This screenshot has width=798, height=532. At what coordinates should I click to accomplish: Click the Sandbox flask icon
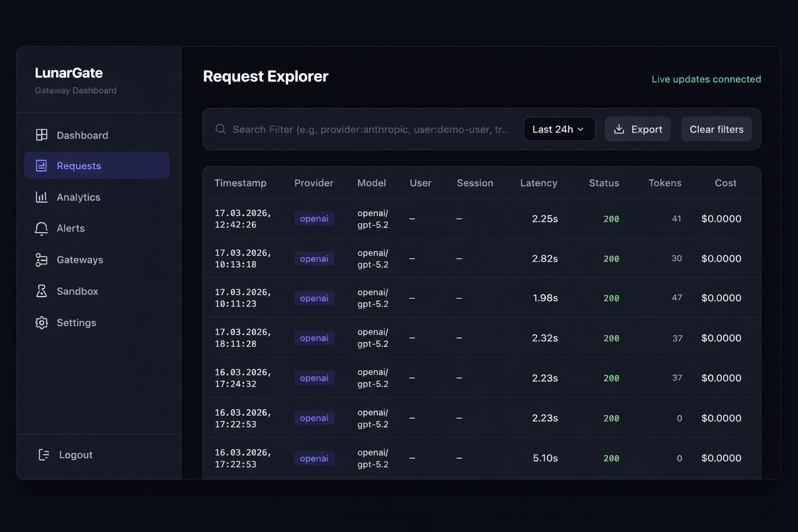coord(42,291)
